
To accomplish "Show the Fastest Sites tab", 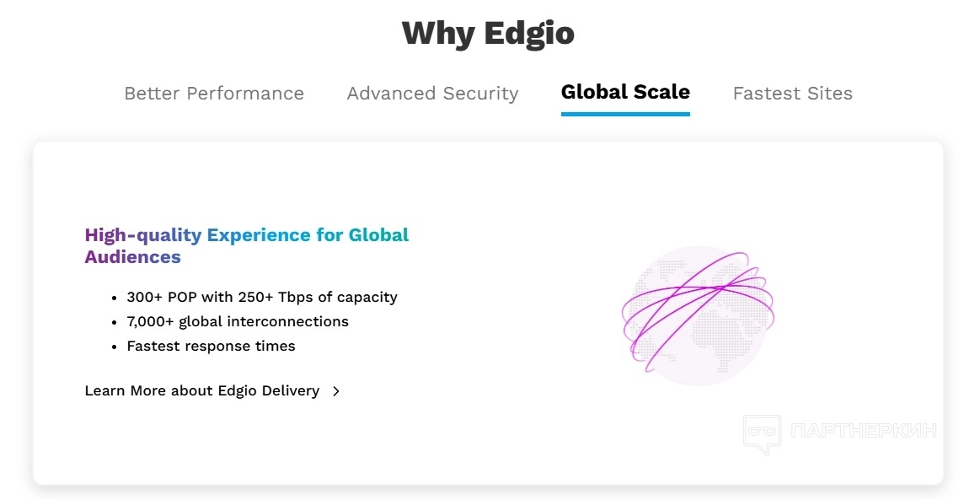I will 792,94.
